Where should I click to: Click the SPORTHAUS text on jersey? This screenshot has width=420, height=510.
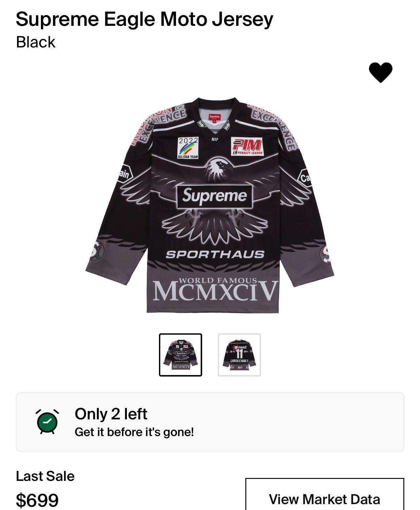coord(215,255)
